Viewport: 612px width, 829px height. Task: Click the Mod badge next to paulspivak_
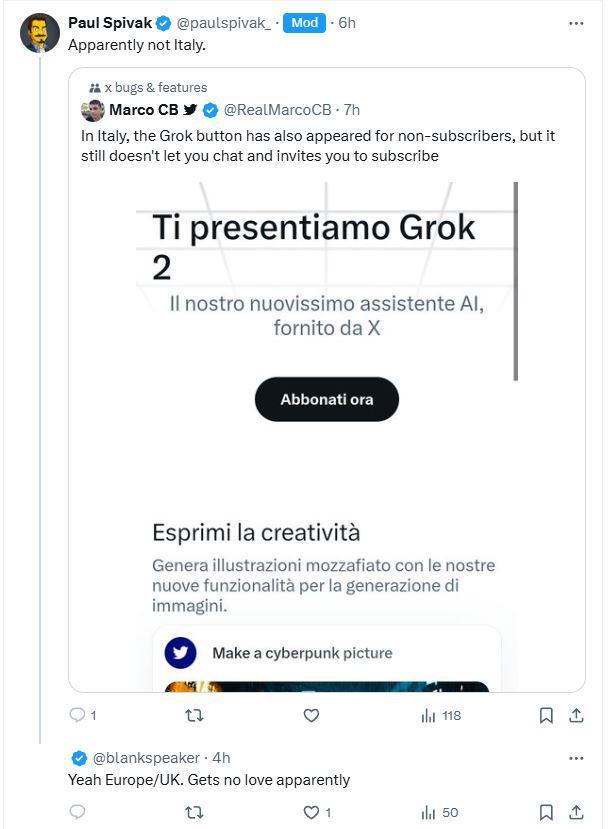[304, 23]
